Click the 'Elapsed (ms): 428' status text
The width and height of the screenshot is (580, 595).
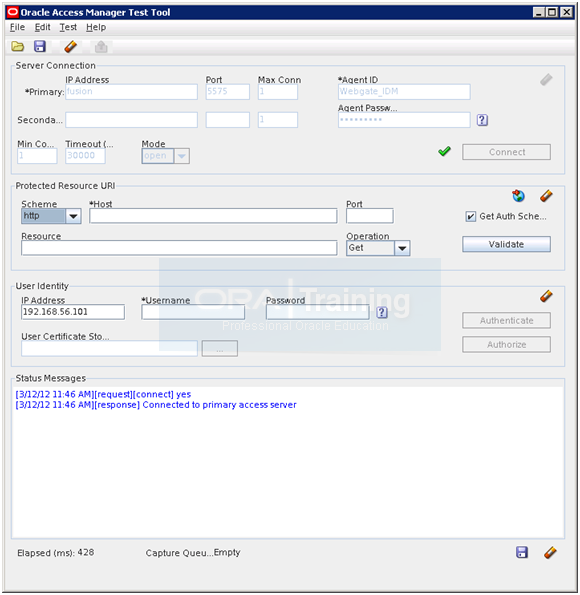[x=56, y=552]
